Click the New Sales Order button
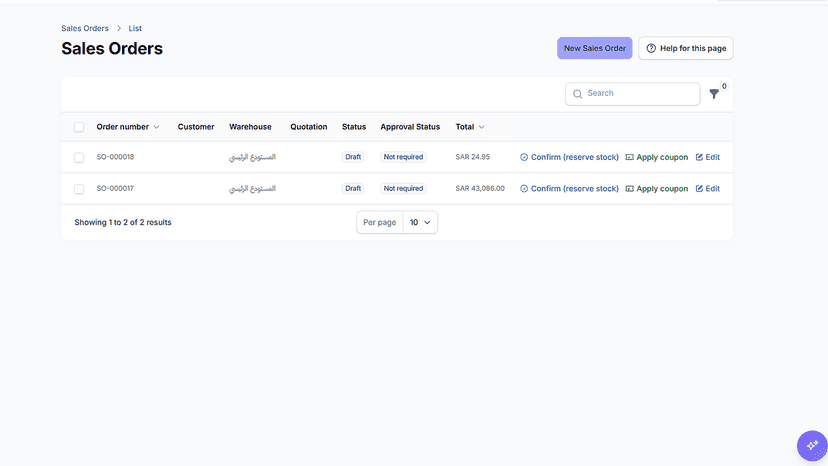The height and width of the screenshot is (466, 828). click(595, 48)
